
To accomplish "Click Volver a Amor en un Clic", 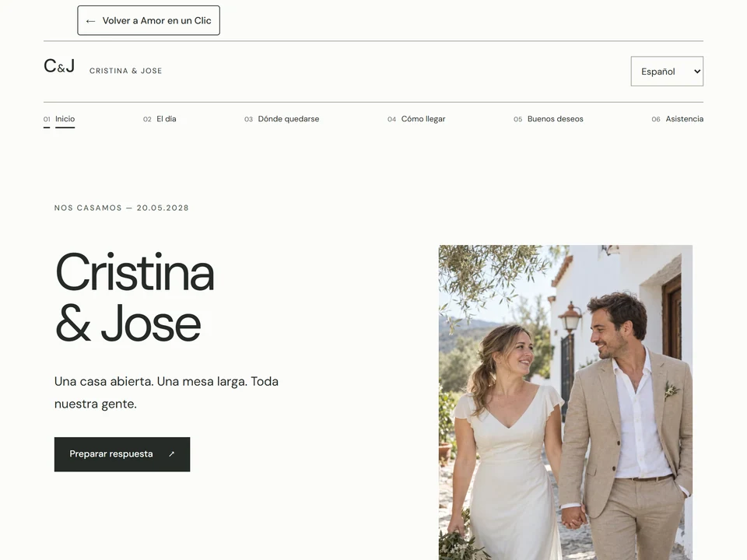I will 149,20.
